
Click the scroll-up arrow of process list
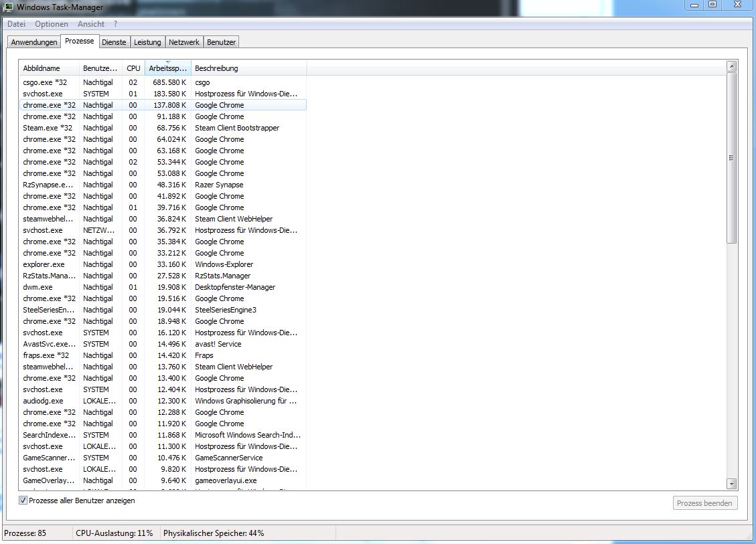pyautogui.click(x=731, y=66)
